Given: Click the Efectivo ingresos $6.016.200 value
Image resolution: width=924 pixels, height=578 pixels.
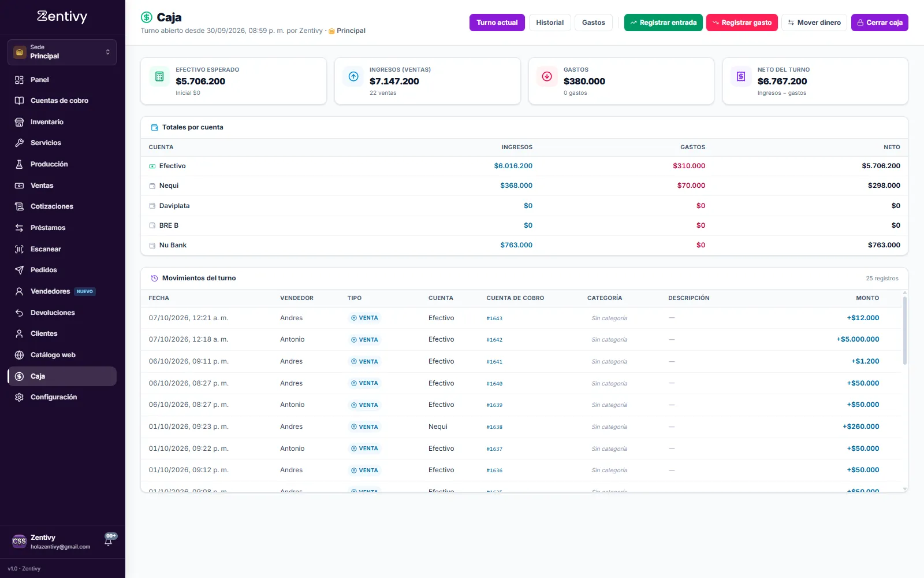Looking at the screenshot, I should point(513,166).
